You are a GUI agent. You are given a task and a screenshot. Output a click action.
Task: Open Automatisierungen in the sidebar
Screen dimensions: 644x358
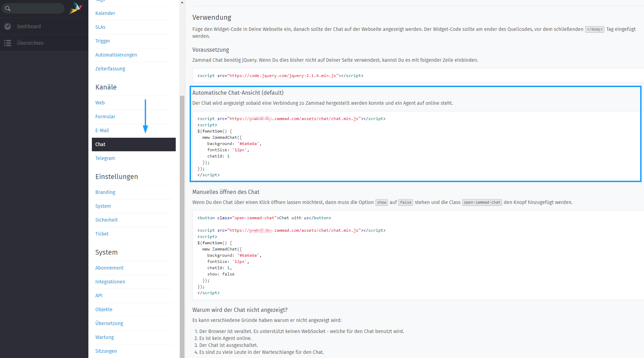[116, 55]
